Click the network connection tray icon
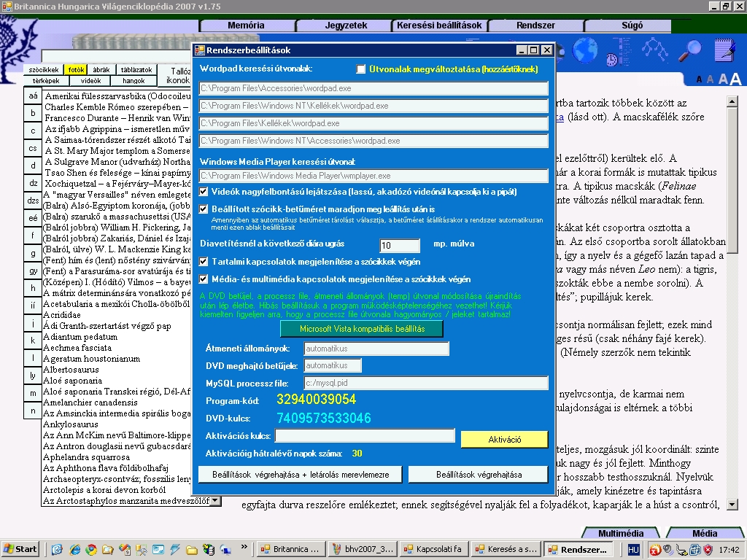747x560 pixels. [682, 550]
